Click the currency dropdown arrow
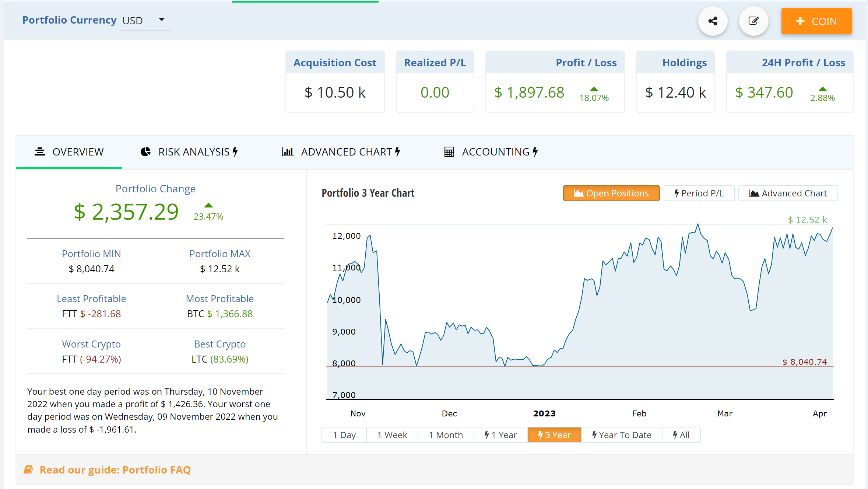This screenshot has height=489, width=868. (162, 20)
